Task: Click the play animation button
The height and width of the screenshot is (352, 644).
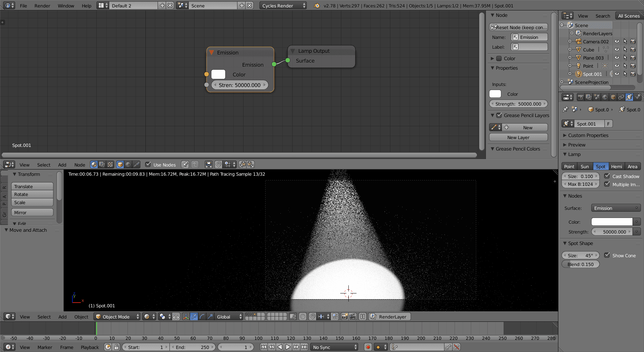Action: click(288, 347)
